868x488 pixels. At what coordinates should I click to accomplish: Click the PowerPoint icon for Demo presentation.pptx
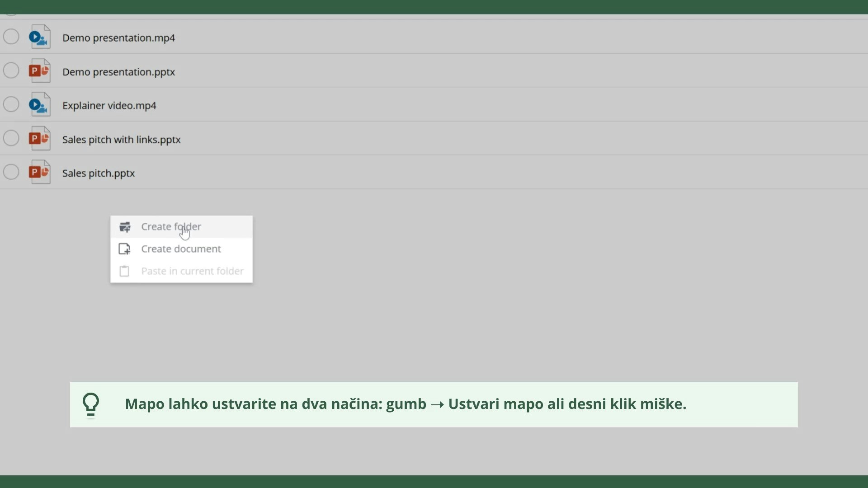click(x=39, y=71)
